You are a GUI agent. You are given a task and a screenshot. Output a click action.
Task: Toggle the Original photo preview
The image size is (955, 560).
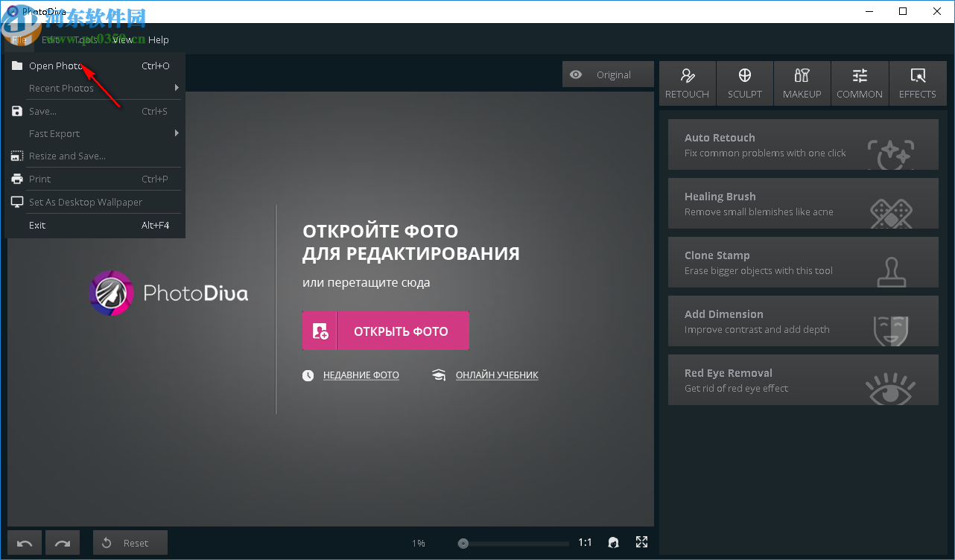pyautogui.click(x=608, y=74)
